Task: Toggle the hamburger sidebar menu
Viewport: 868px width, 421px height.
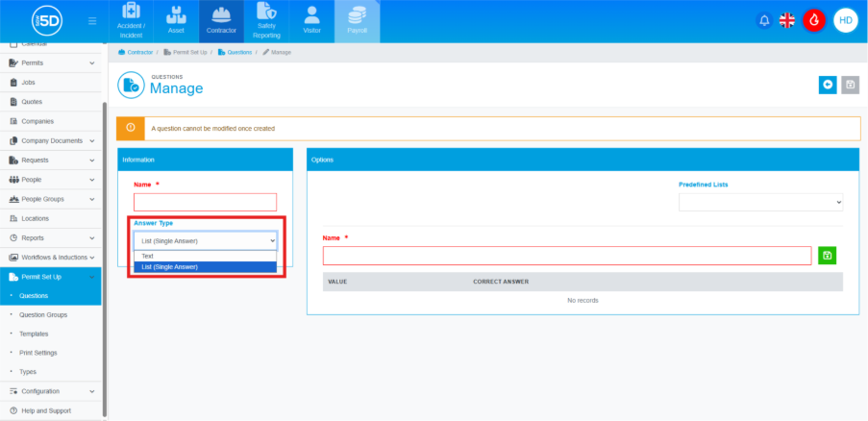Action: [92, 21]
